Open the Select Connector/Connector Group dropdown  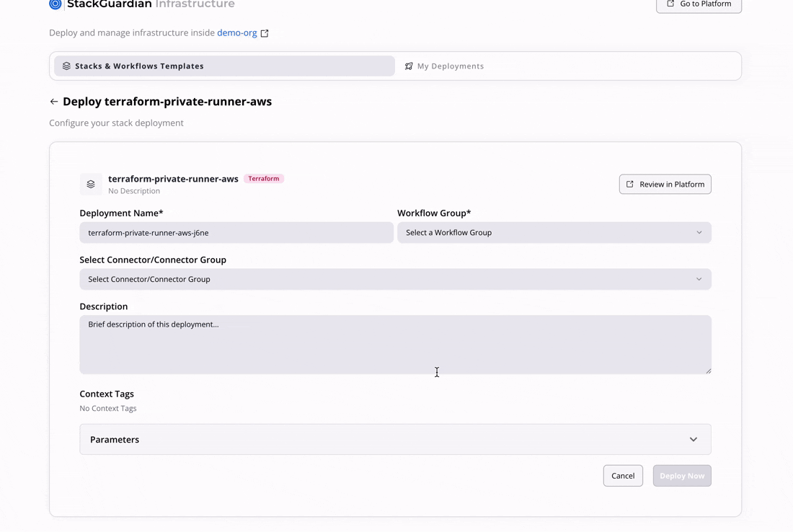(x=395, y=280)
